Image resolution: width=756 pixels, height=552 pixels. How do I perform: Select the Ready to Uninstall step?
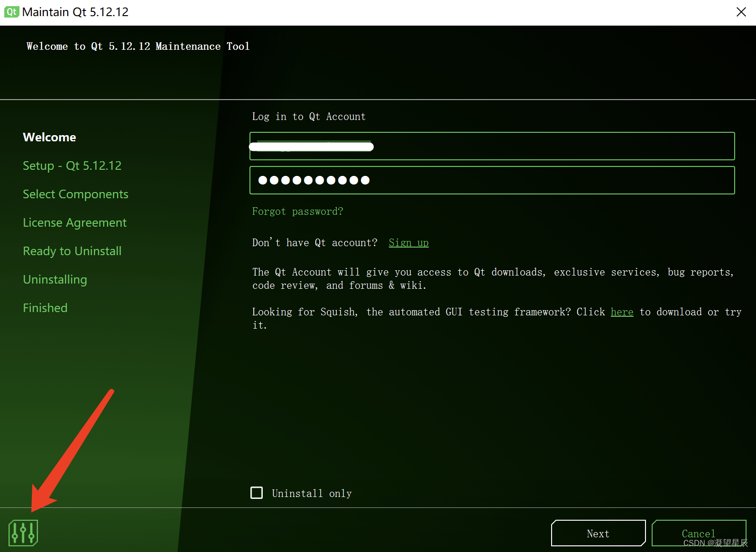[x=72, y=251]
